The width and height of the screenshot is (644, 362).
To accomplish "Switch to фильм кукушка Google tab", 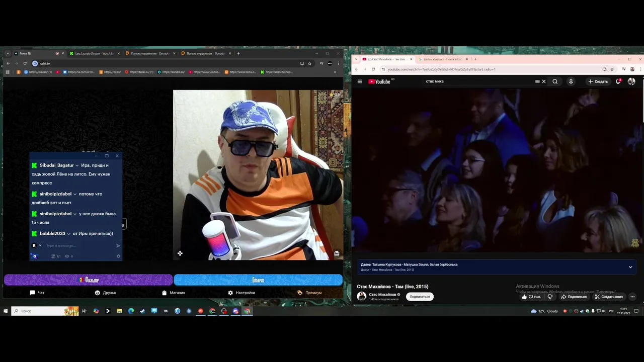I will point(443,59).
